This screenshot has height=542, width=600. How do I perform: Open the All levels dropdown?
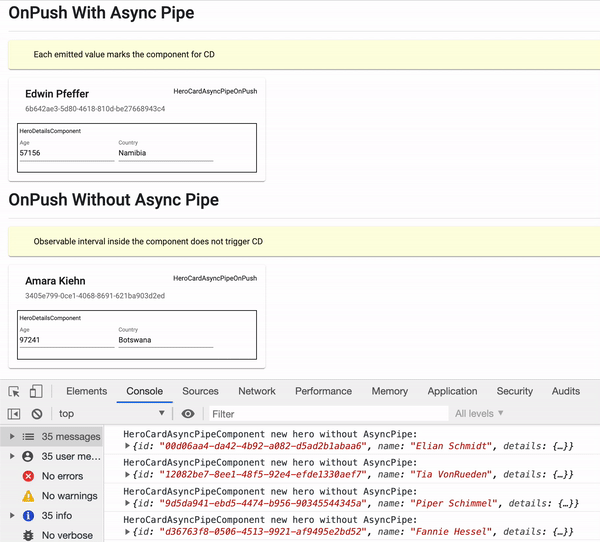(479, 414)
